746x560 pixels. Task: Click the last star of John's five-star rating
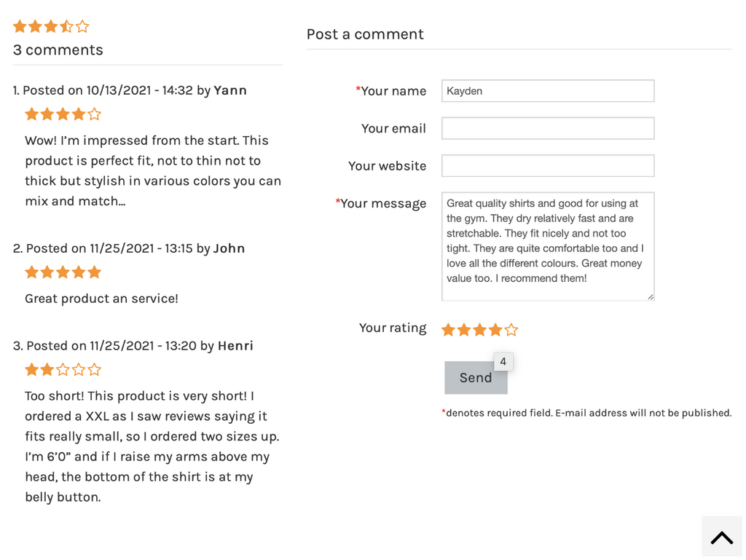95,272
